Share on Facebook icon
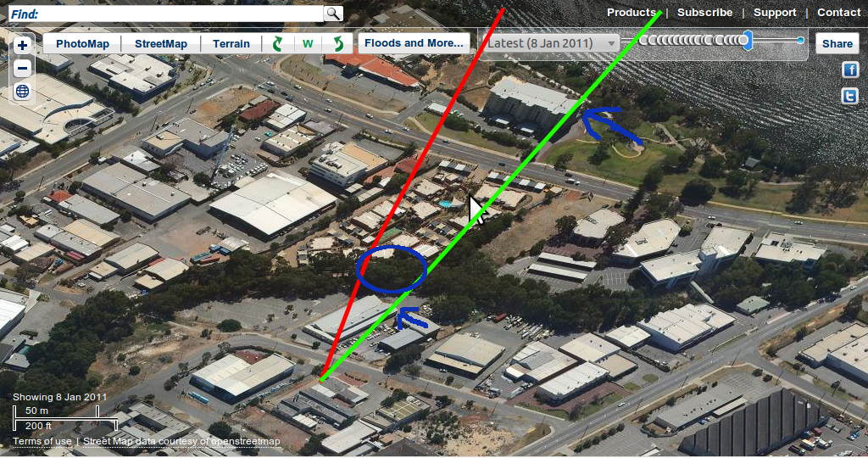This screenshot has height=458, width=868. coord(849,70)
